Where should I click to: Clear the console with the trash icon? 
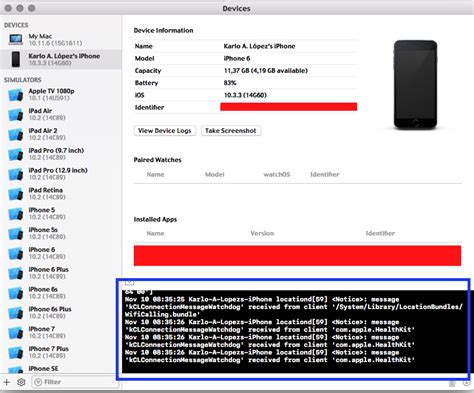click(x=452, y=384)
